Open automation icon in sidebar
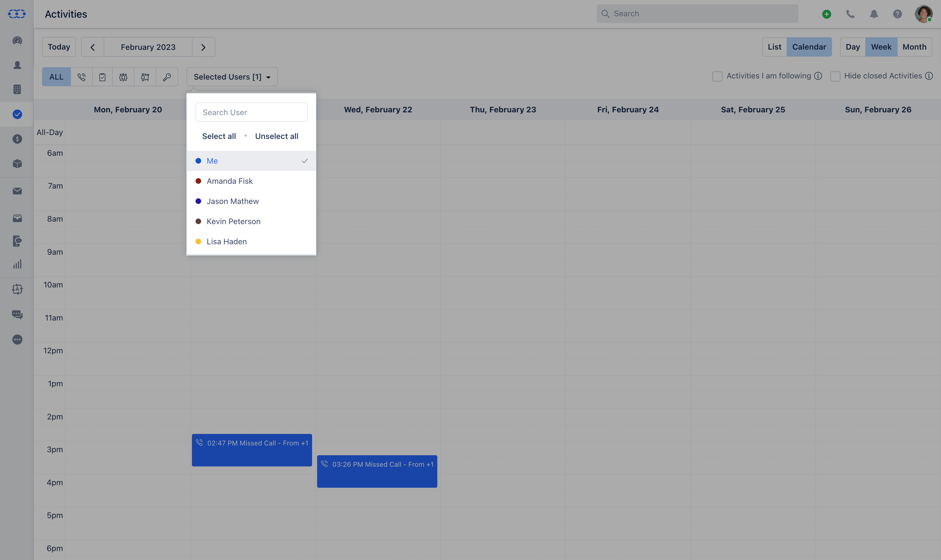941x560 pixels. coord(17,289)
